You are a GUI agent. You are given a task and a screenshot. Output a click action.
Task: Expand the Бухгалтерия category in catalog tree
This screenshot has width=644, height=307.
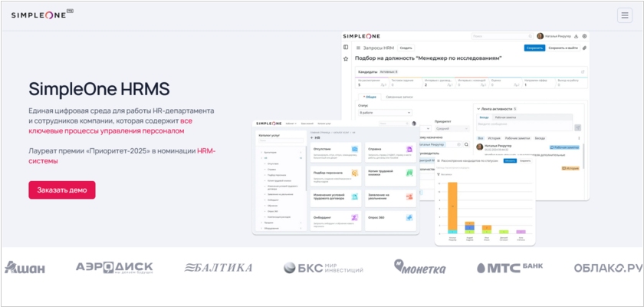pos(261,152)
